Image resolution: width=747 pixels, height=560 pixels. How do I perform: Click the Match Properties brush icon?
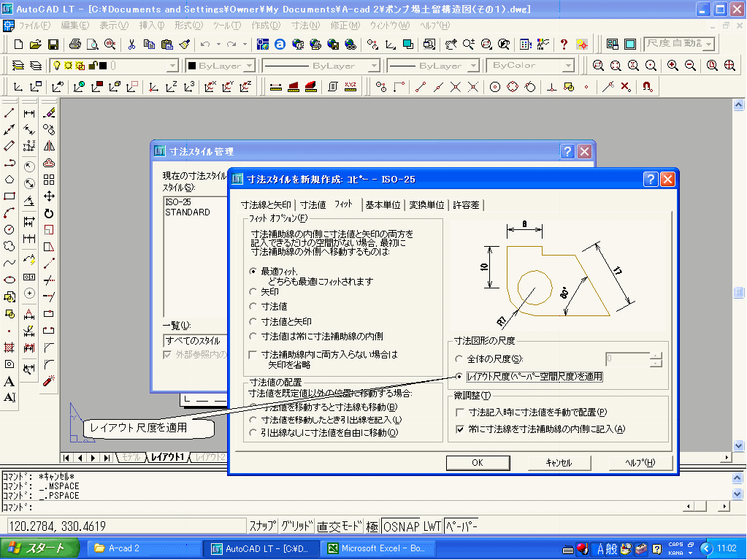(185, 45)
